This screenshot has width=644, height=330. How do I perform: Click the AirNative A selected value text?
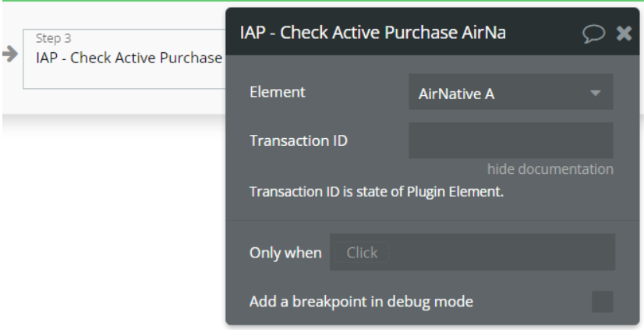tap(456, 94)
